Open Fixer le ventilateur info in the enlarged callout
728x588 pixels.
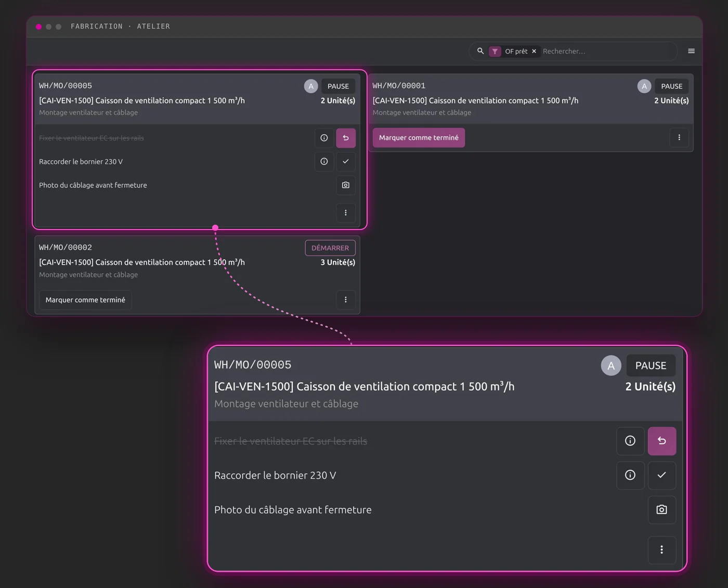[630, 441]
